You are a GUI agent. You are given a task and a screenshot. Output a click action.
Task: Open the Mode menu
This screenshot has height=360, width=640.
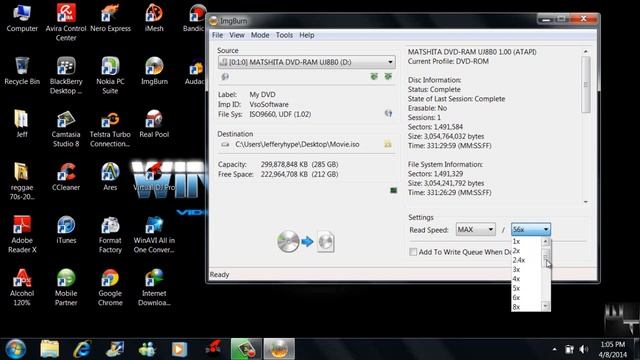260,35
